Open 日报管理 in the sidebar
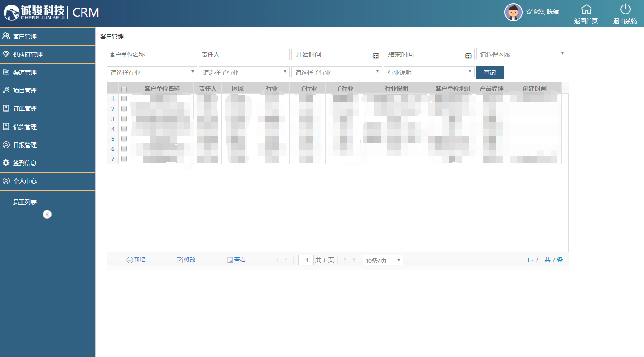Viewport: 644px width, 357px height. tap(48, 145)
